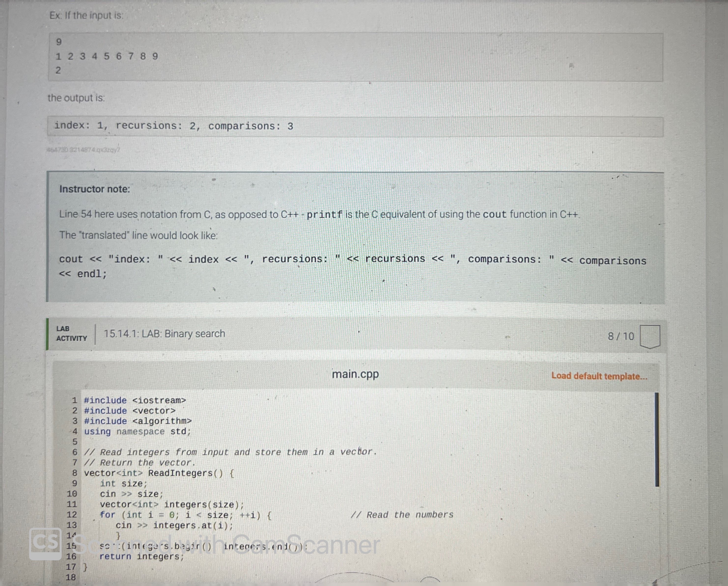728x586 pixels.
Task: Click code line 11 vector<int> integers(size);
Action: click(171, 505)
